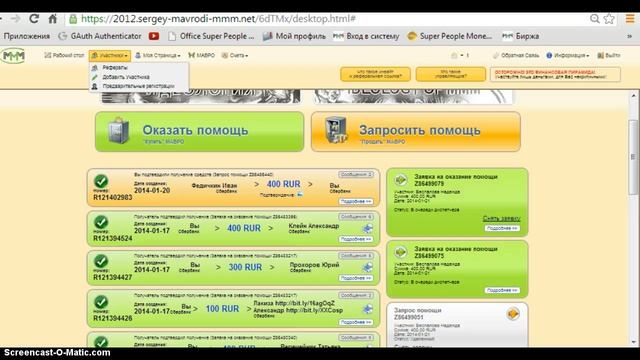Expand the Моя Страница dropdown

pos(158,55)
